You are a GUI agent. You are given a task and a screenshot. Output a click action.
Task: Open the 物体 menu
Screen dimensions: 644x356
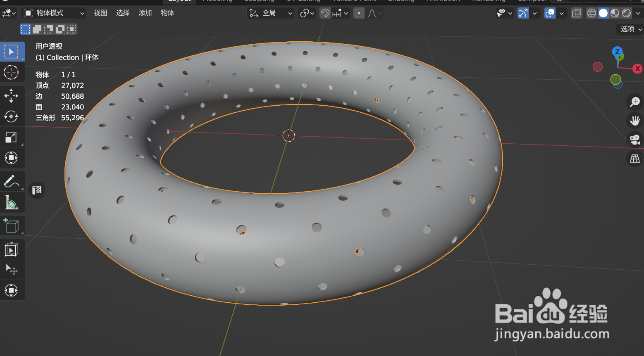tap(167, 13)
